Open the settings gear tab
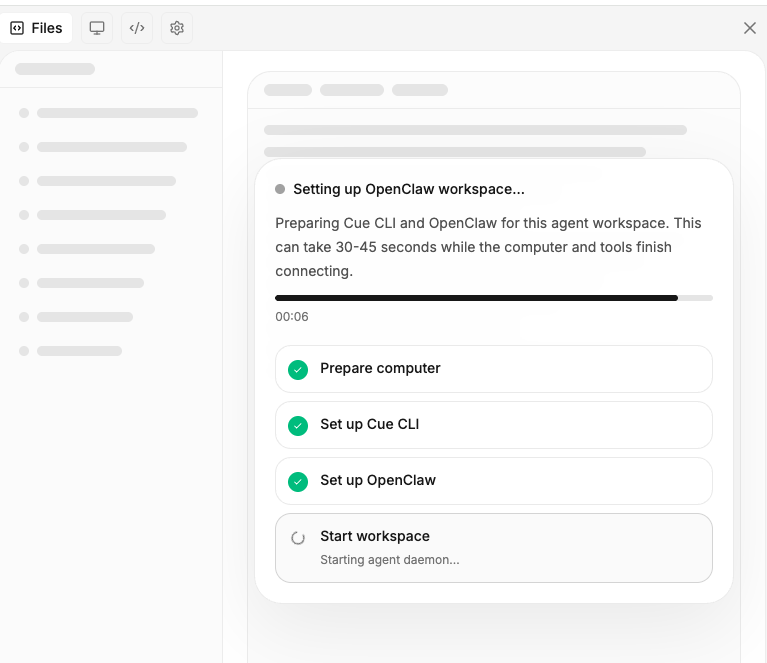767x663 pixels. click(177, 28)
